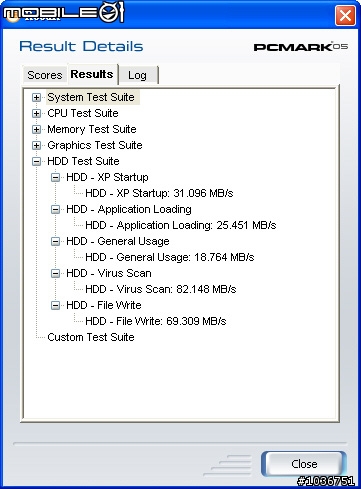Open the Log tab

point(137,75)
